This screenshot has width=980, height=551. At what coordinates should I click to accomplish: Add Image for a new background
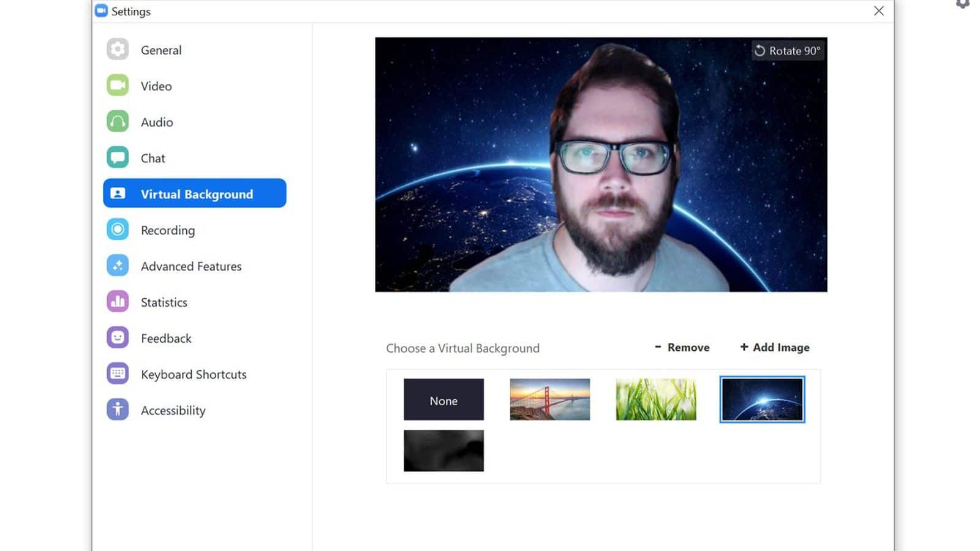[774, 347]
